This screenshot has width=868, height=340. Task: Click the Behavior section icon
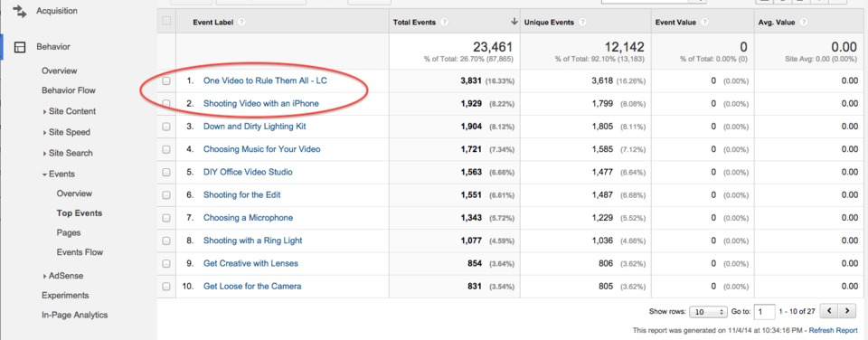point(20,47)
